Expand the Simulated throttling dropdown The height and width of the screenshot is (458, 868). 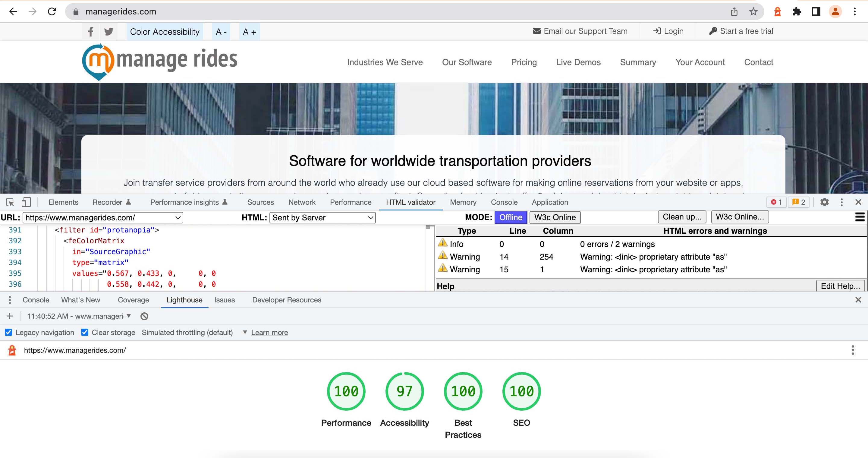(245, 332)
